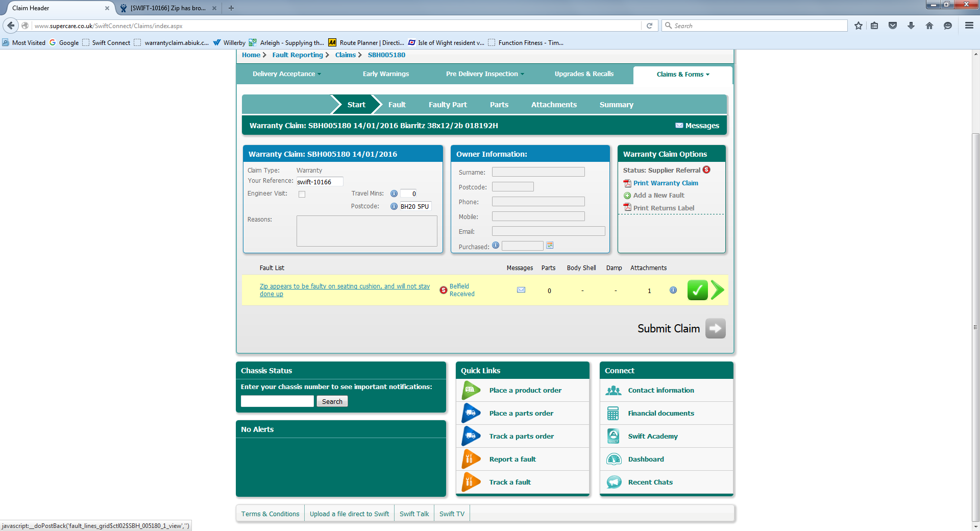Click the browser search box
This screenshot has height=531, width=980.
[754, 26]
